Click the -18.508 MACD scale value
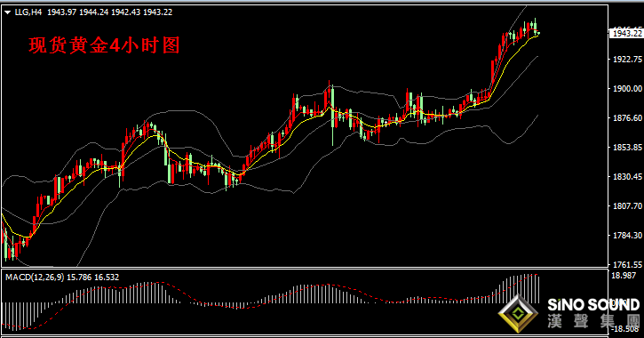This screenshot has height=338, width=644. click(626, 328)
